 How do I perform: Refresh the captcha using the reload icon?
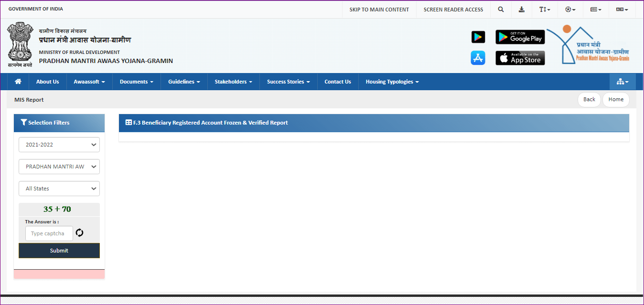coord(79,233)
